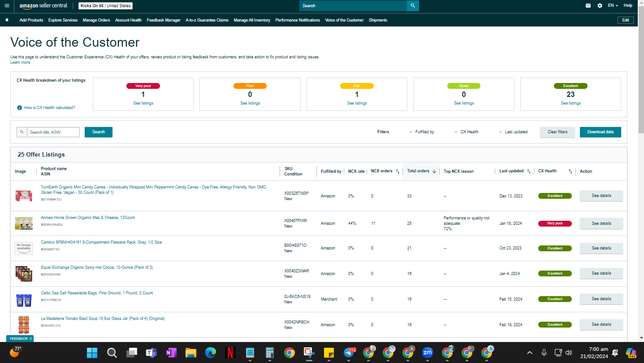Click the header search box
This screenshot has height=363, width=644.
(x=353, y=6)
